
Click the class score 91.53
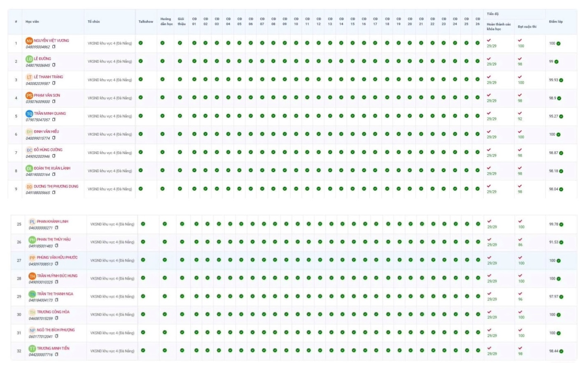click(554, 242)
